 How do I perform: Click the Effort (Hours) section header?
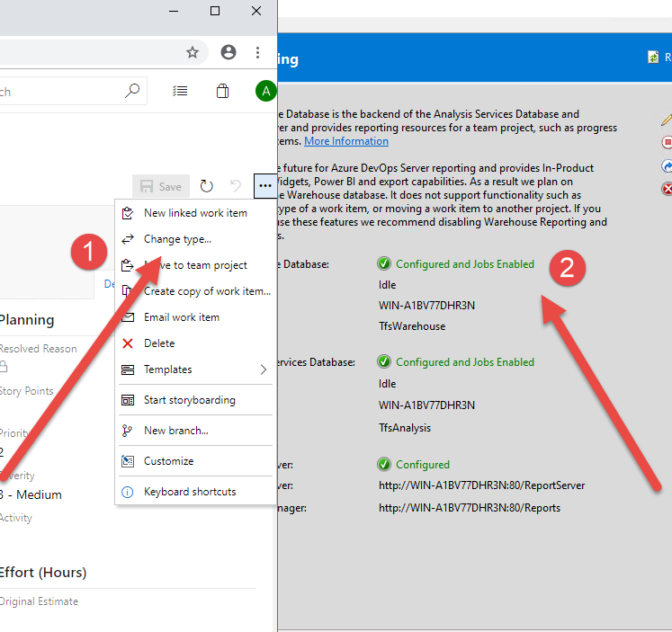(x=43, y=573)
